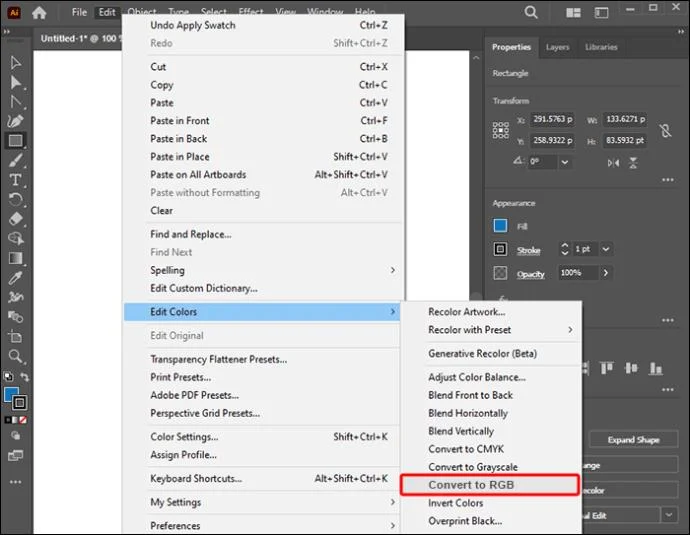Click the toolbar blue fill swatch
This screenshot has width=690, height=535.
pyautogui.click(x=11, y=395)
